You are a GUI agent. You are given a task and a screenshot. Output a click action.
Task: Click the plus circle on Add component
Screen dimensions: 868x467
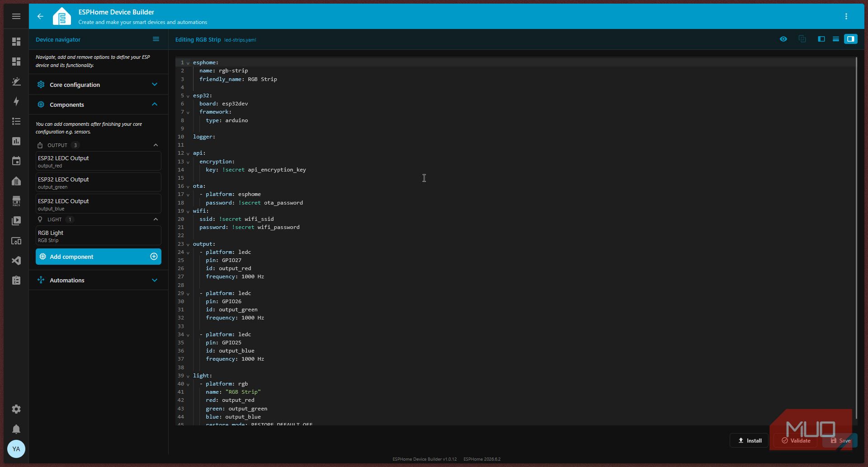point(154,257)
